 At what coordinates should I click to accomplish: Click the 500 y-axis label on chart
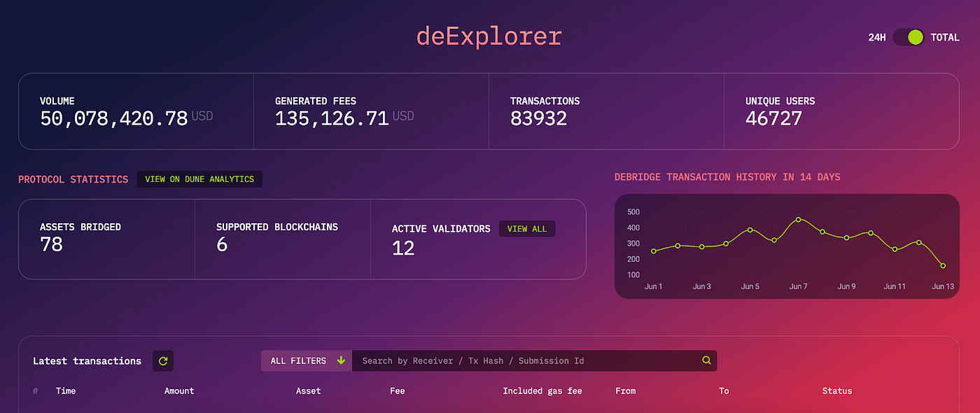(633, 211)
